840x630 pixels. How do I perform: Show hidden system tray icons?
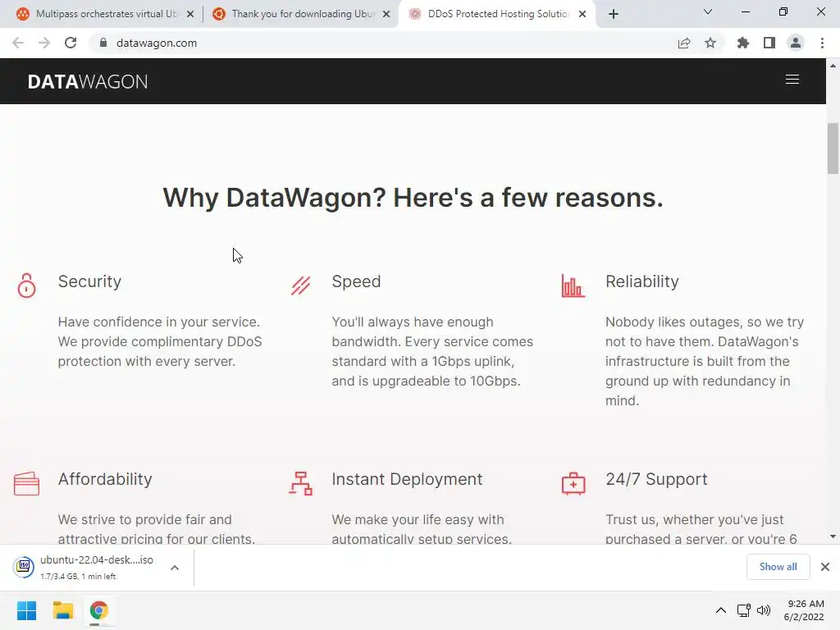(721, 610)
